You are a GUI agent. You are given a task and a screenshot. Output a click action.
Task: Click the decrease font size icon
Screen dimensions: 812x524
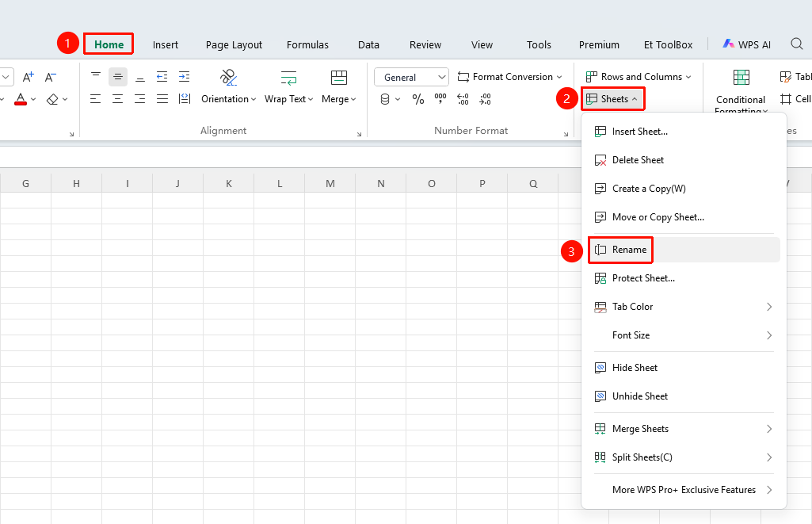50,77
